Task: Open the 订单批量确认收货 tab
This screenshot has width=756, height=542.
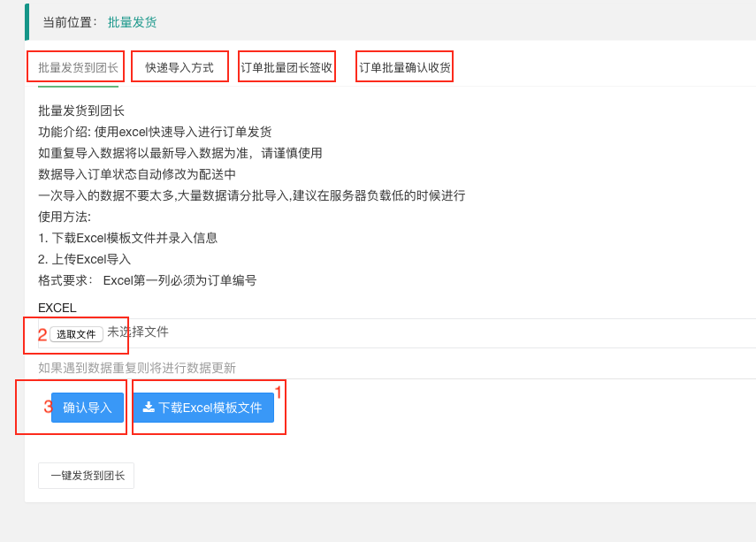Action: (404, 67)
